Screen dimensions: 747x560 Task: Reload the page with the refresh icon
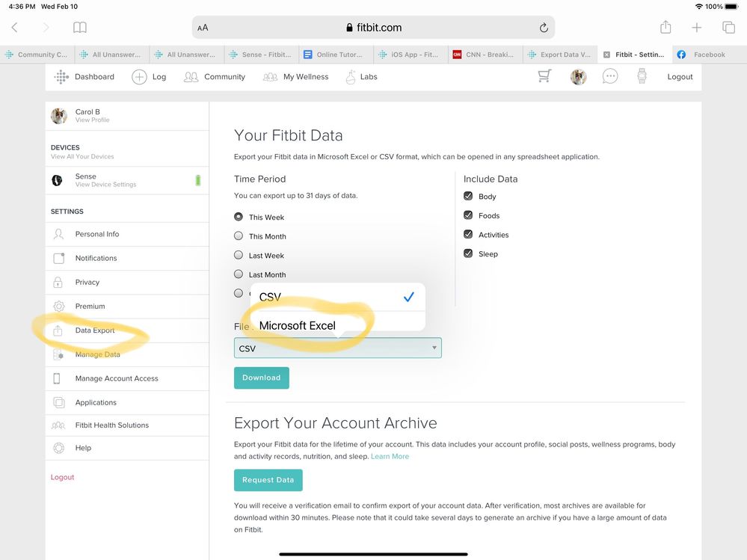click(544, 28)
